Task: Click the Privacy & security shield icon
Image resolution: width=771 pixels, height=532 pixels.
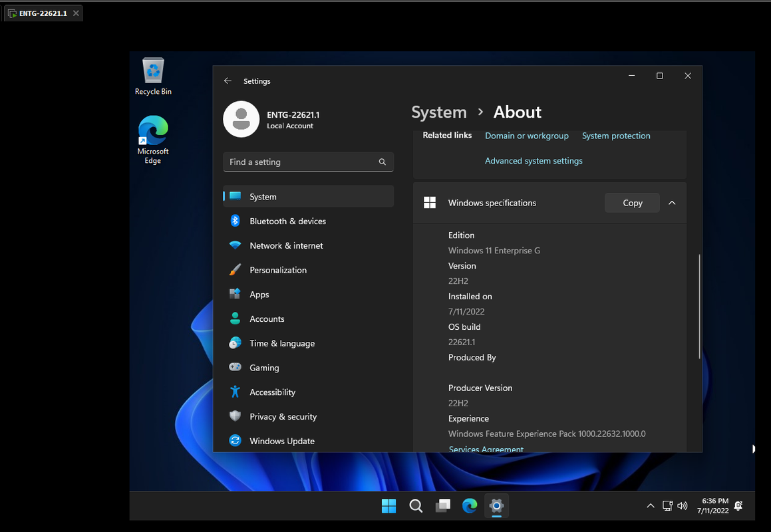Action: click(x=235, y=416)
